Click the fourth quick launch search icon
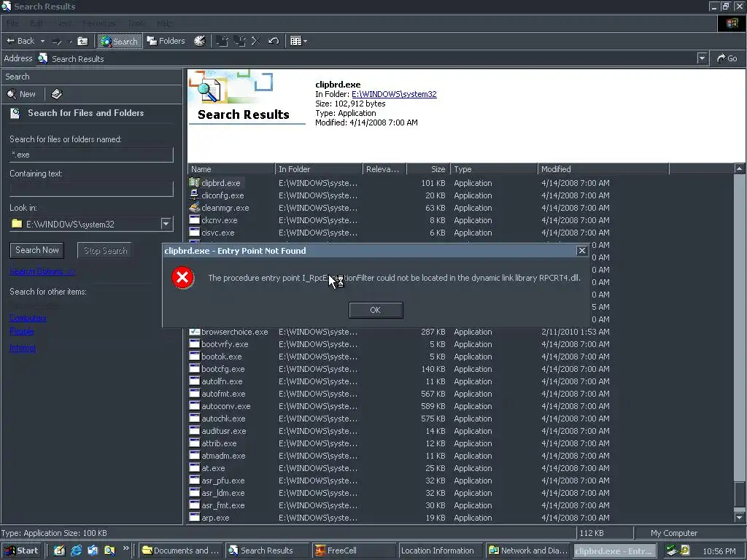Image resolution: width=747 pixels, height=560 pixels. pos(109,551)
